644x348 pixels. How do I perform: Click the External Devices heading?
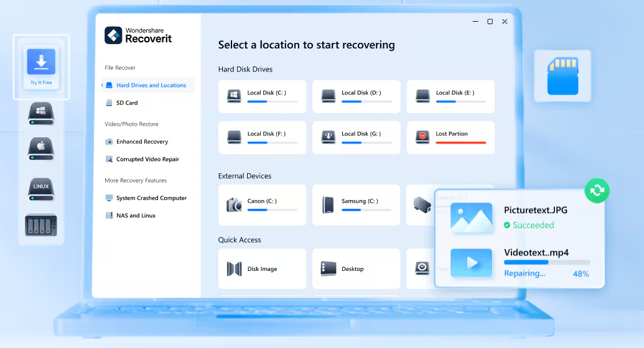(245, 176)
